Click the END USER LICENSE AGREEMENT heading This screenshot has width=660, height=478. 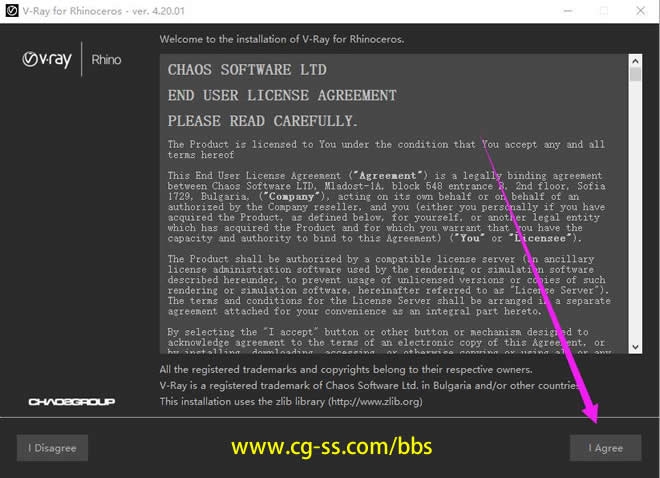click(x=282, y=95)
